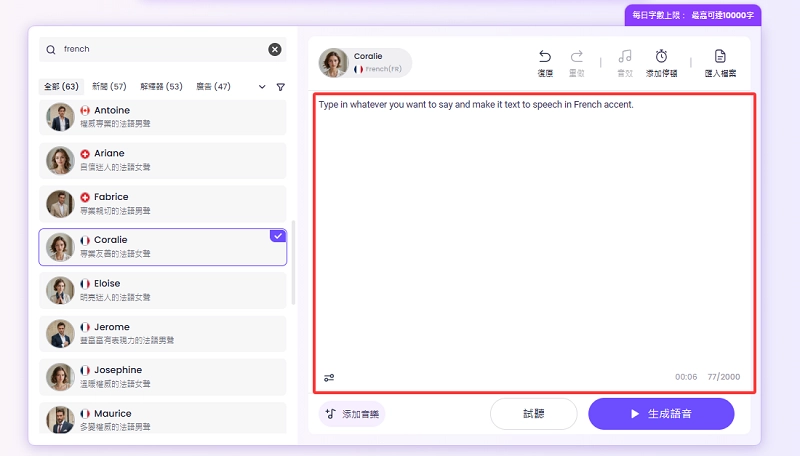
Task: Click Antoine's avatar thumbnail
Action: [60, 117]
